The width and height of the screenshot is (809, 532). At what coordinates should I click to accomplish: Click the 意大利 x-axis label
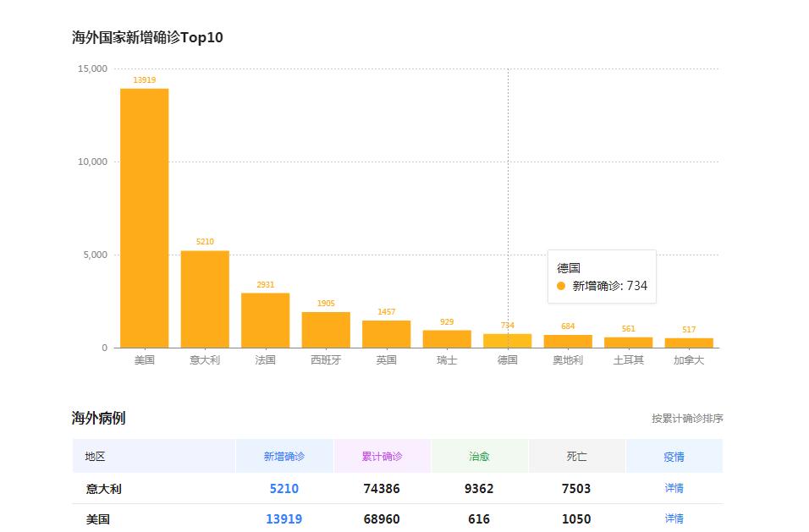coord(205,359)
